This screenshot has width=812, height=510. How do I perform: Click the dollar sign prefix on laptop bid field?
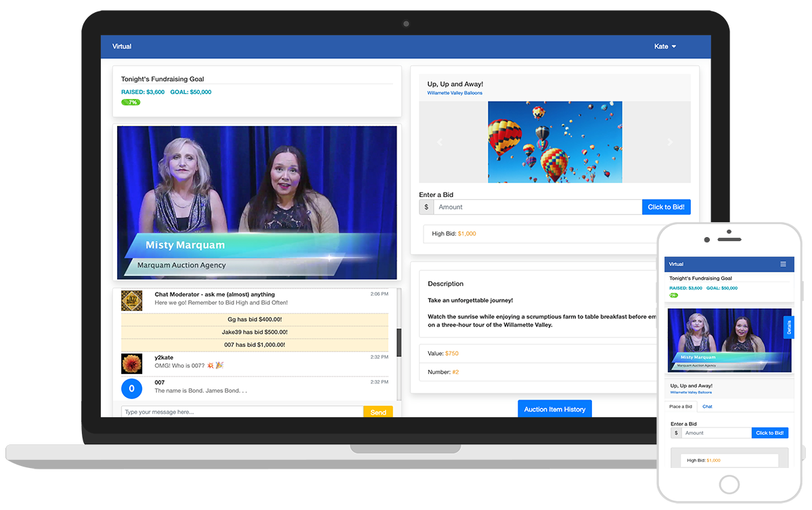coord(426,207)
